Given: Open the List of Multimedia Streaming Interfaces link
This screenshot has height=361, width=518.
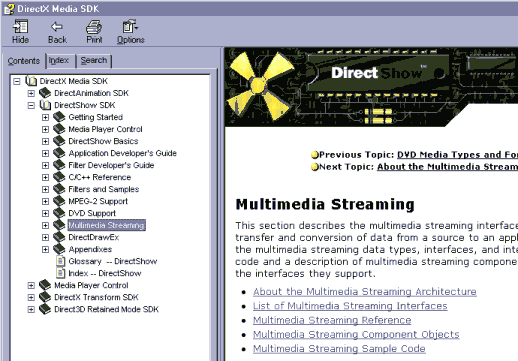Looking at the screenshot, I should point(350,306).
